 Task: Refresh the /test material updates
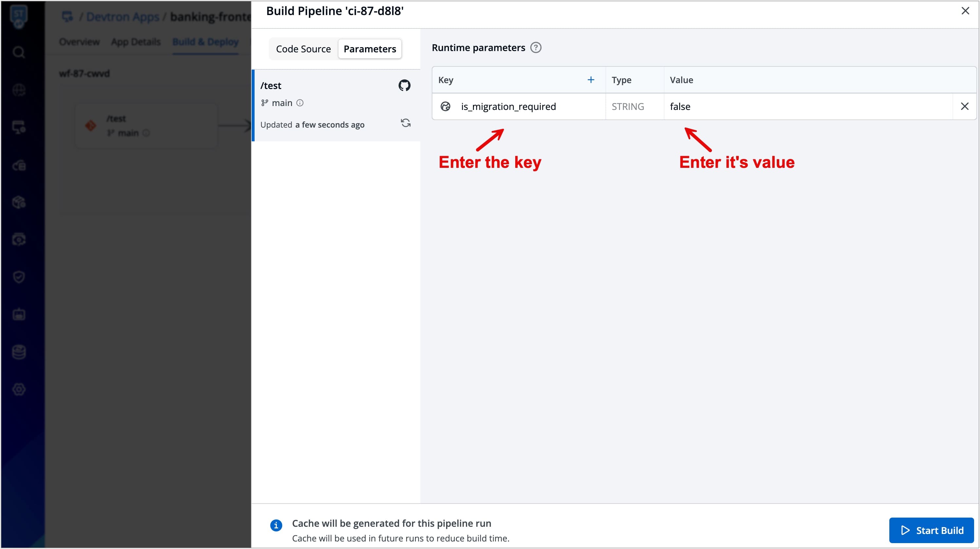click(406, 123)
